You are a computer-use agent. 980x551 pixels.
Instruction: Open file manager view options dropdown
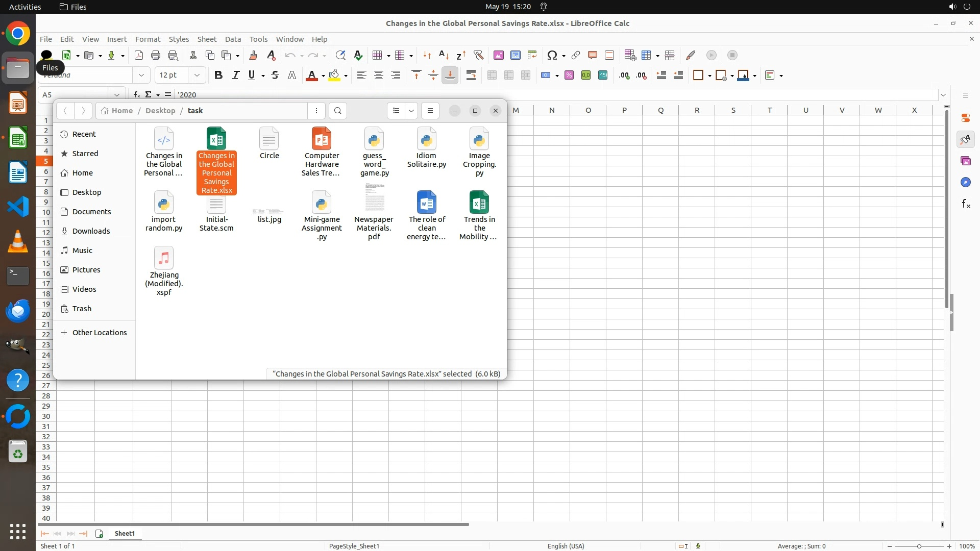click(x=411, y=111)
